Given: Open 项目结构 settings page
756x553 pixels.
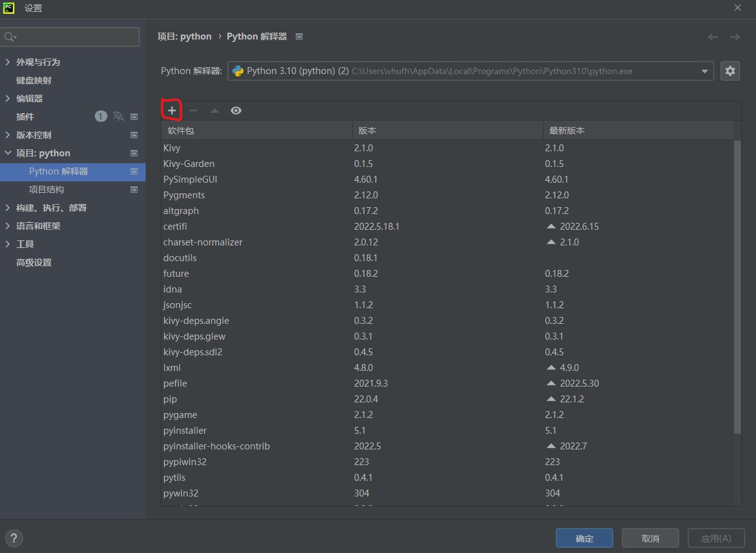Looking at the screenshot, I should click(x=46, y=190).
